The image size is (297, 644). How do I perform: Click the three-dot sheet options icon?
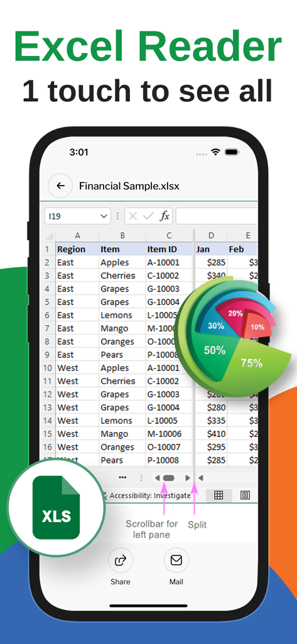(x=122, y=478)
